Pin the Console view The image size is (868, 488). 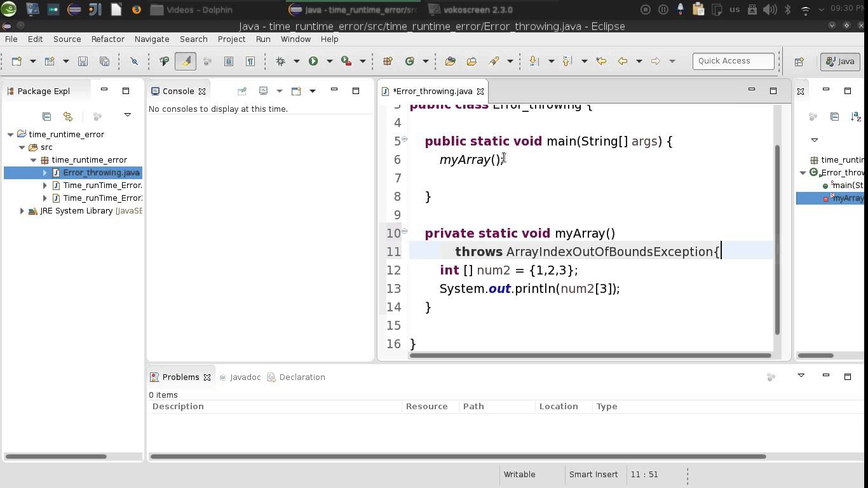(241, 91)
